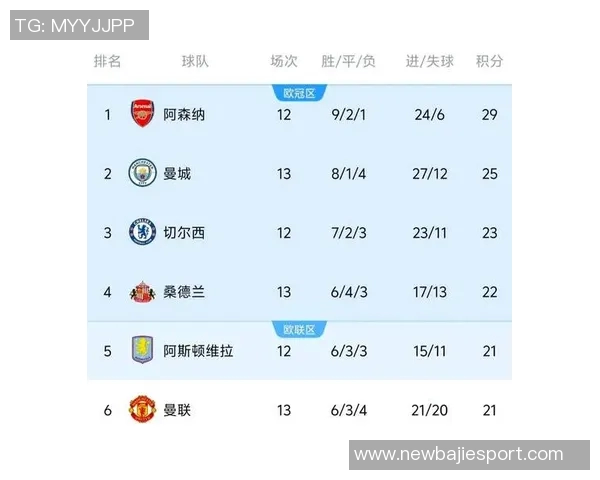Open the 阿斯顿维拉 team name
The image size is (600, 480).
point(198,350)
